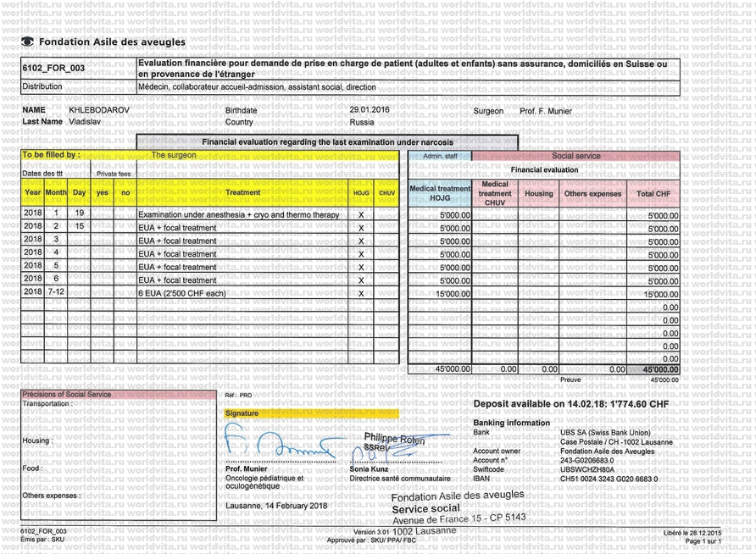
Task: Select the "Private fees" label
Action: (x=114, y=174)
